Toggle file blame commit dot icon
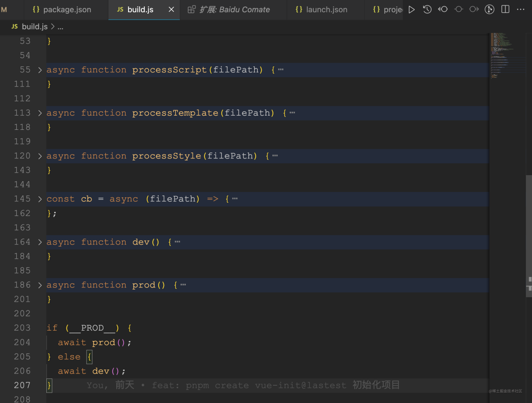The height and width of the screenshot is (403, 532). tap(459, 9)
